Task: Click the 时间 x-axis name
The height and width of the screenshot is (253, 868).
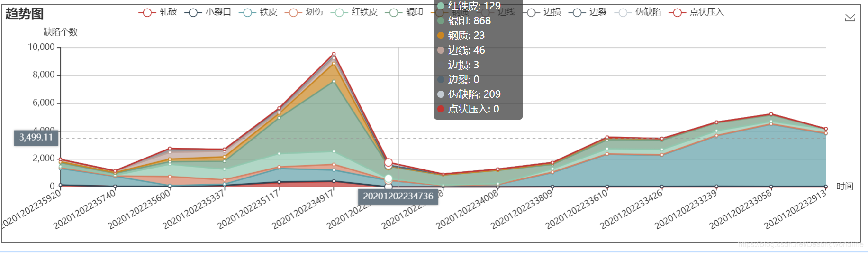Action: (x=845, y=187)
